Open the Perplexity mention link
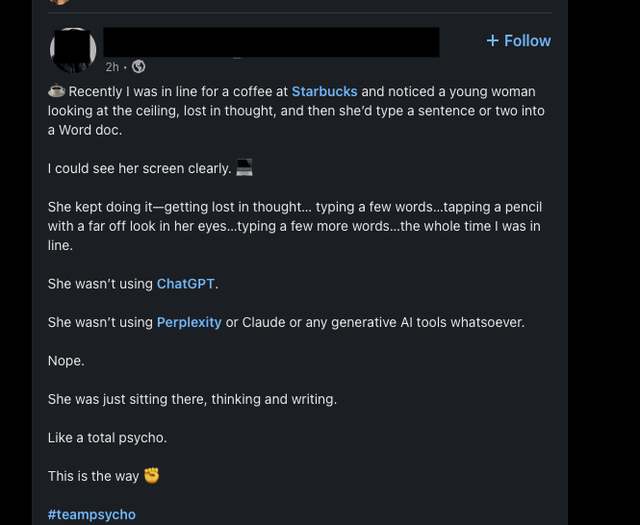 (189, 322)
